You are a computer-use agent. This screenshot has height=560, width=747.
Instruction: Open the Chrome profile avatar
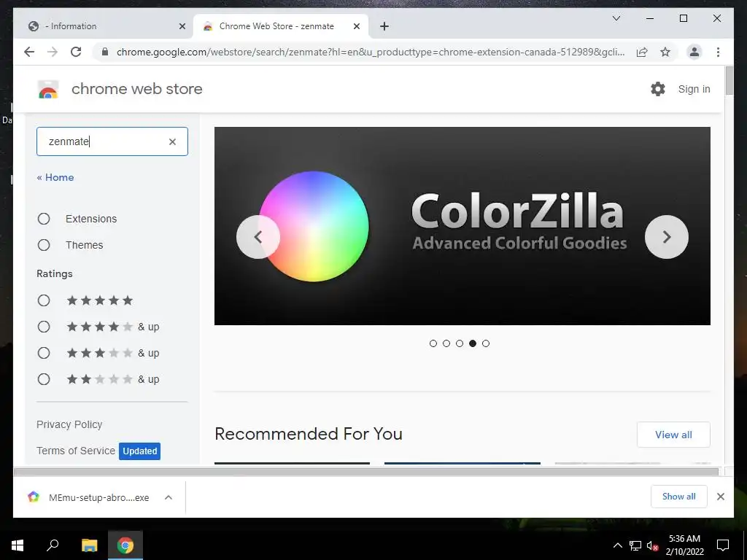click(694, 52)
